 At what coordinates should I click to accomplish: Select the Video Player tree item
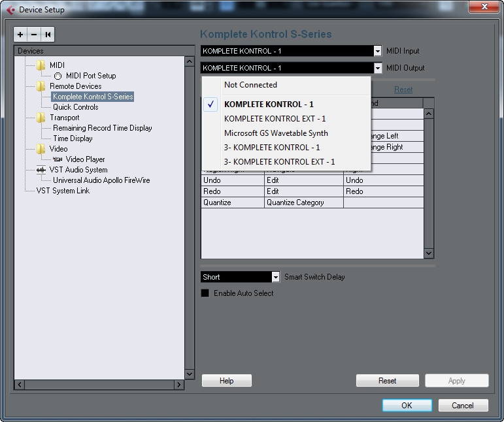(x=85, y=159)
